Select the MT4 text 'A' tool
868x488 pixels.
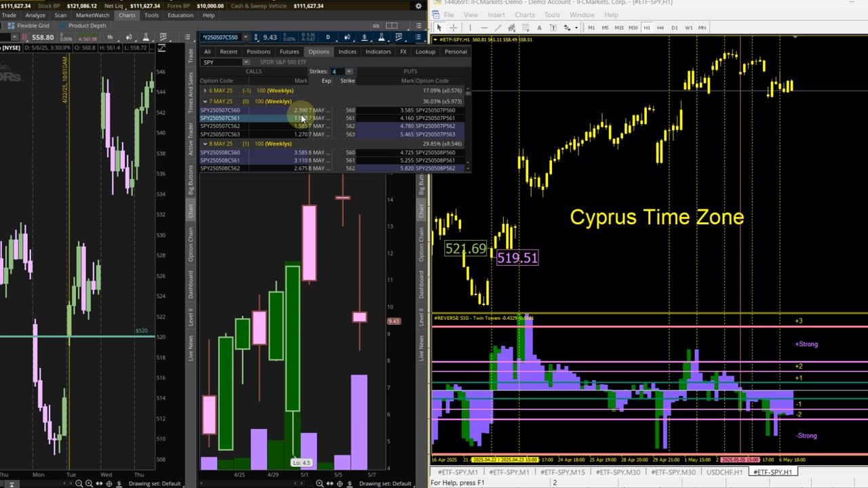click(x=539, y=28)
